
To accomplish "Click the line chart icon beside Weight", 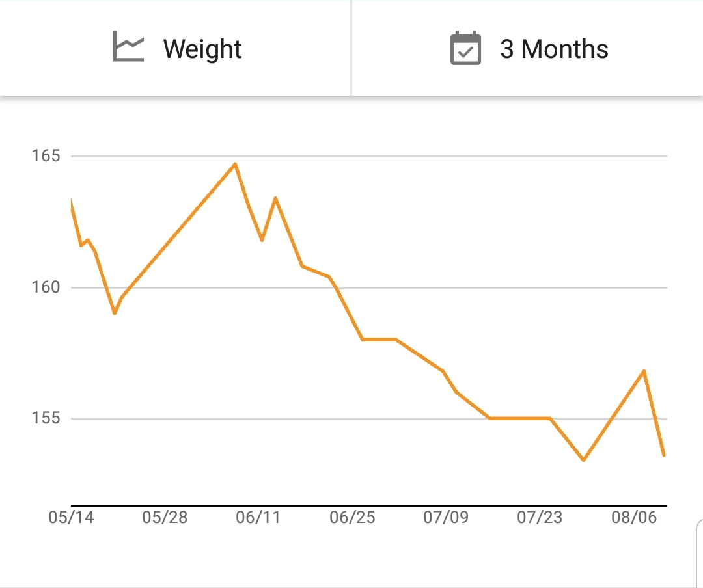I will tap(128, 46).
